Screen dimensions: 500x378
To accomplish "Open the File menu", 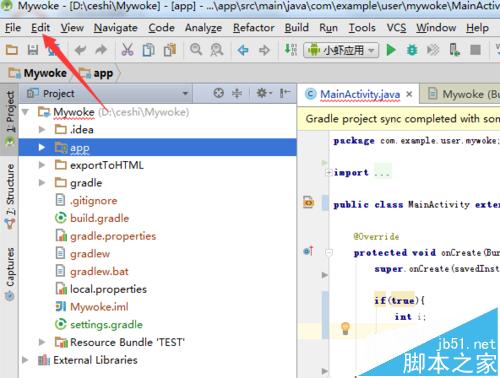I will (13, 28).
